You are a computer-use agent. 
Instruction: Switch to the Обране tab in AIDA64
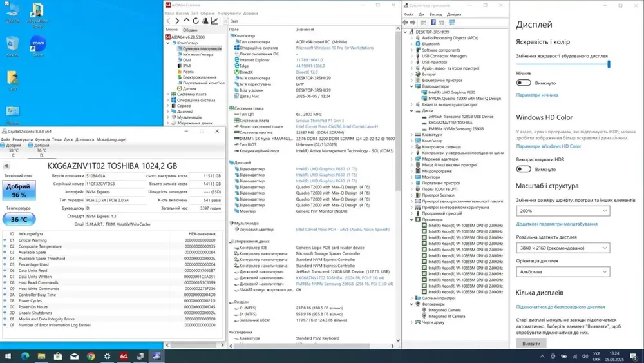pyautogui.click(x=190, y=30)
